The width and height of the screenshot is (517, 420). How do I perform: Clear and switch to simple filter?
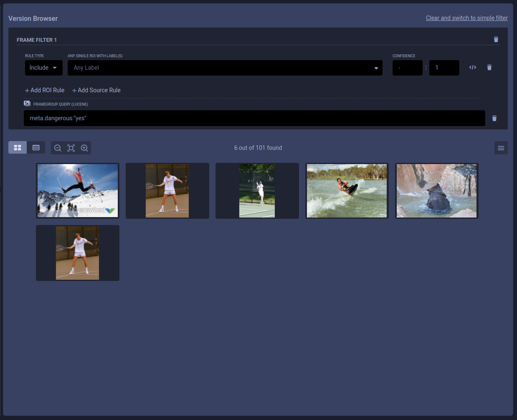pyautogui.click(x=467, y=18)
